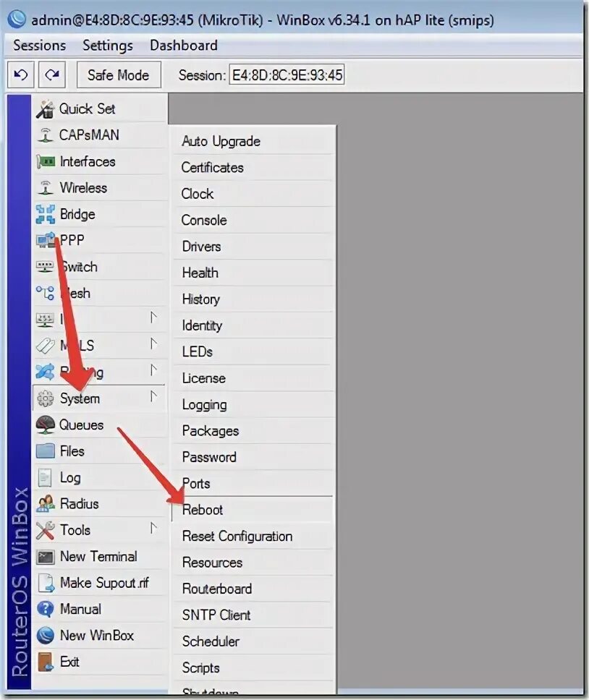Open Scheduler submenu entry
The width and height of the screenshot is (589, 700).
tap(253, 641)
